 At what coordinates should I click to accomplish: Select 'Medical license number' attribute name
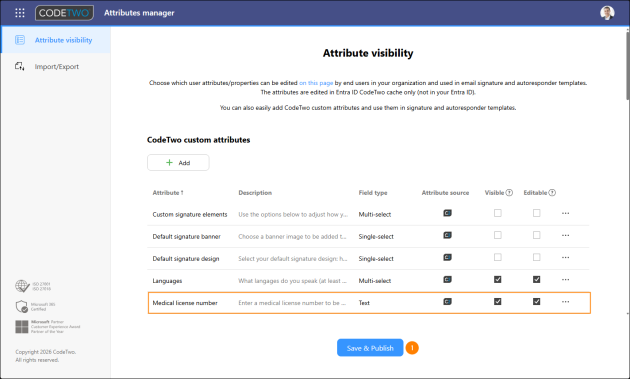(x=185, y=303)
